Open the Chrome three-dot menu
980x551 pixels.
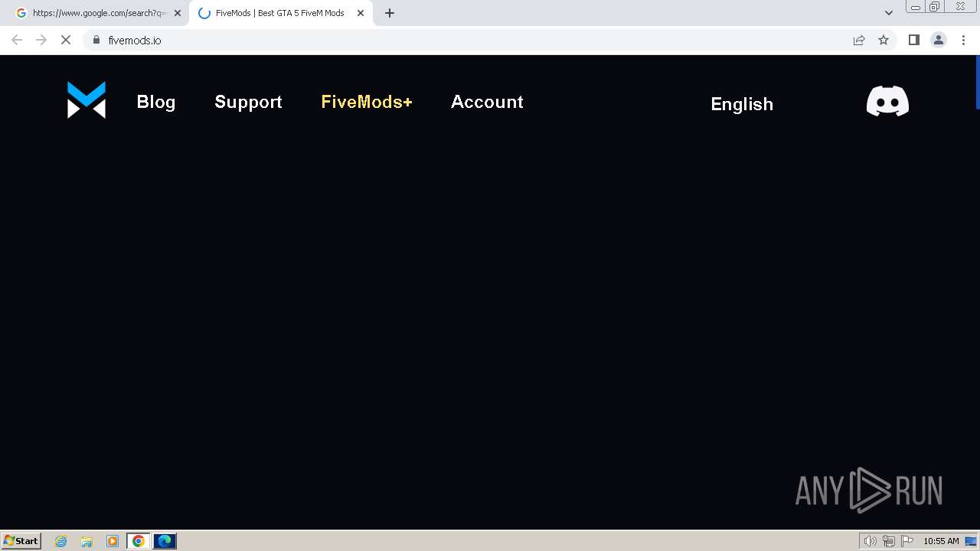[963, 40]
